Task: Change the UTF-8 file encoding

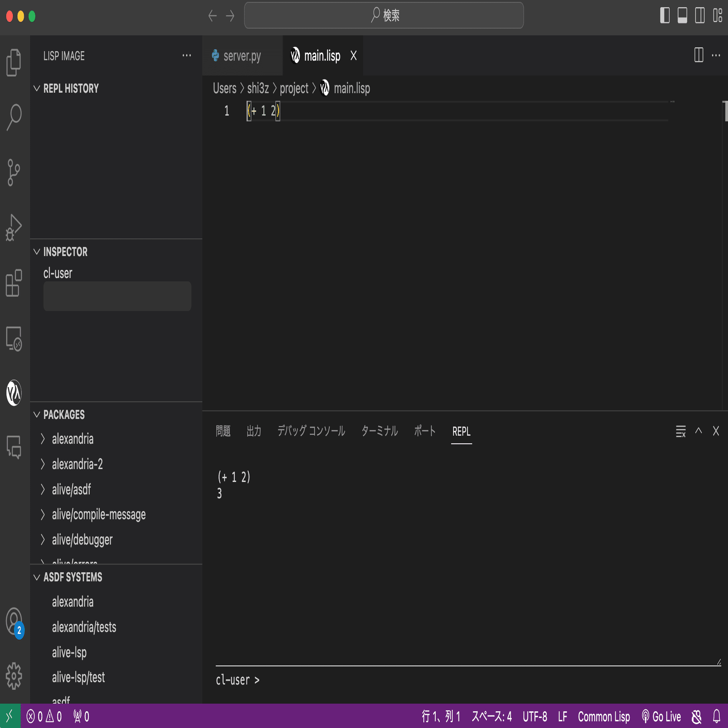Action: click(535, 716)
